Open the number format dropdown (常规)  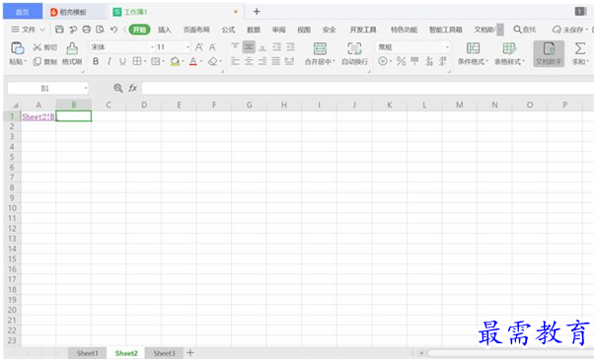click(x=447, y=47)
